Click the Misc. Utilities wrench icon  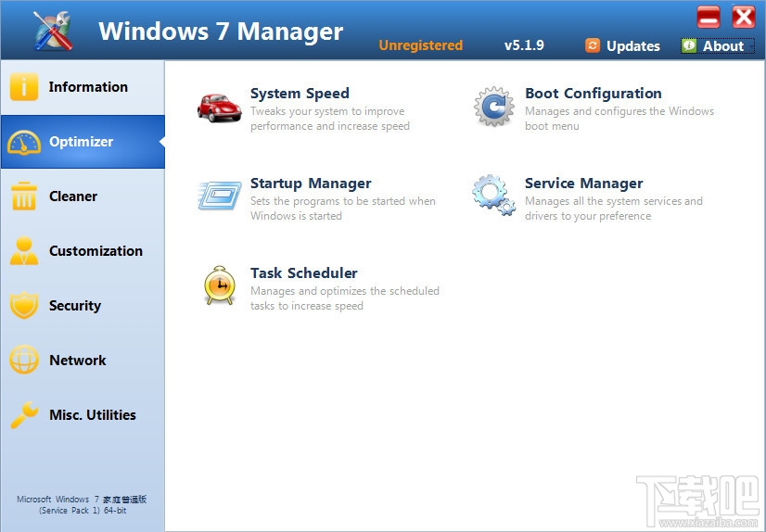click(x=23, y=415)
